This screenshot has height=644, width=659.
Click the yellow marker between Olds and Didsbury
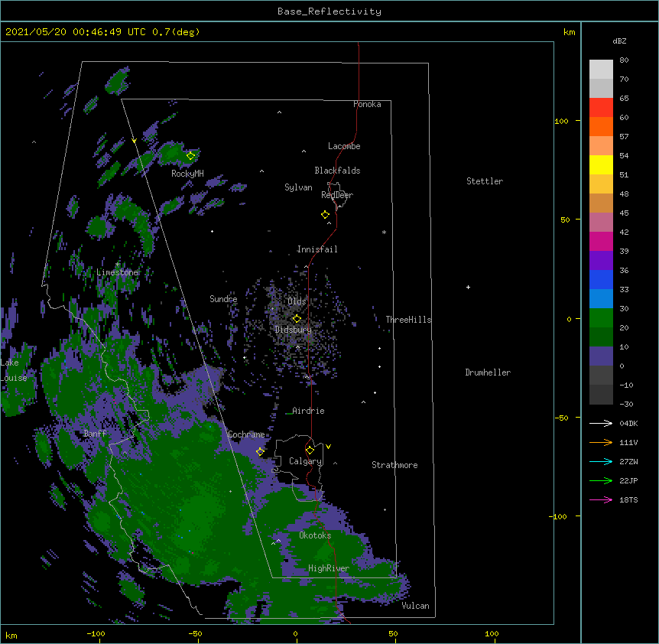coord(297,318)
